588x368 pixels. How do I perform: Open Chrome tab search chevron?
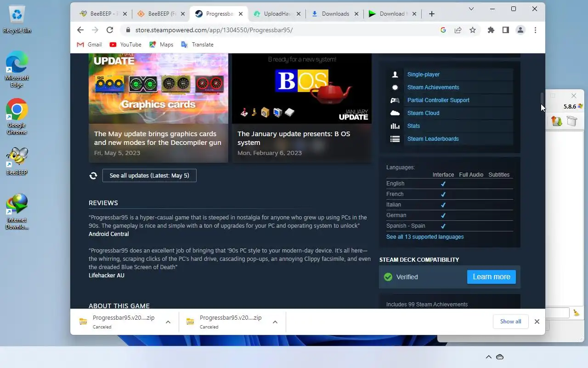[471, 9]
